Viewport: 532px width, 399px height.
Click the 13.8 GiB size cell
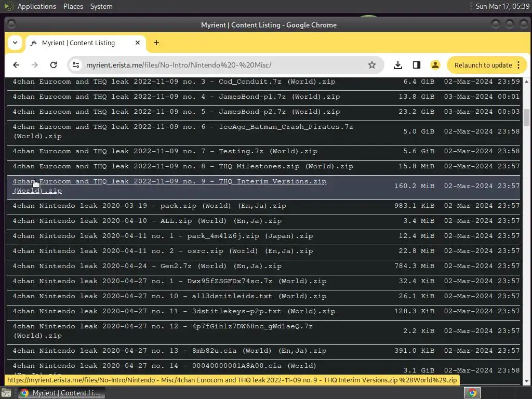point(416,97)
